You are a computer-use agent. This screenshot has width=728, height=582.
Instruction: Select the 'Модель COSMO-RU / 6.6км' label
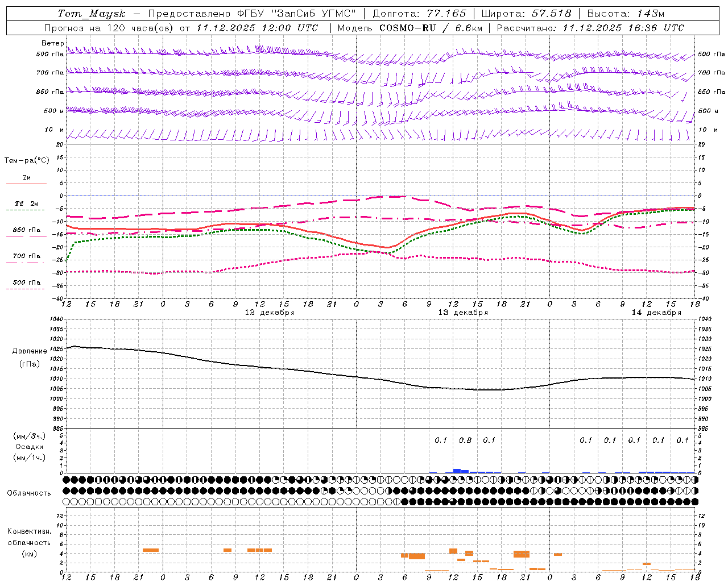[x=410, y=28]
